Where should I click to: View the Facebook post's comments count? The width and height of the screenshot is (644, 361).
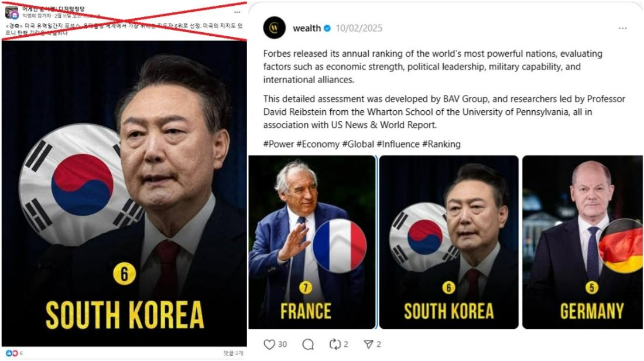click(x=233, y=353)
